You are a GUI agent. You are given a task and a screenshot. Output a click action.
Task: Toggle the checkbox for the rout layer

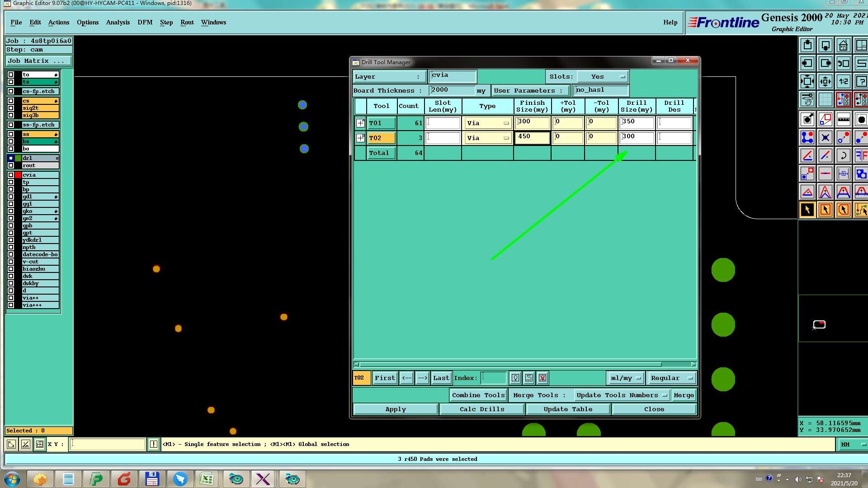(11, 165)
